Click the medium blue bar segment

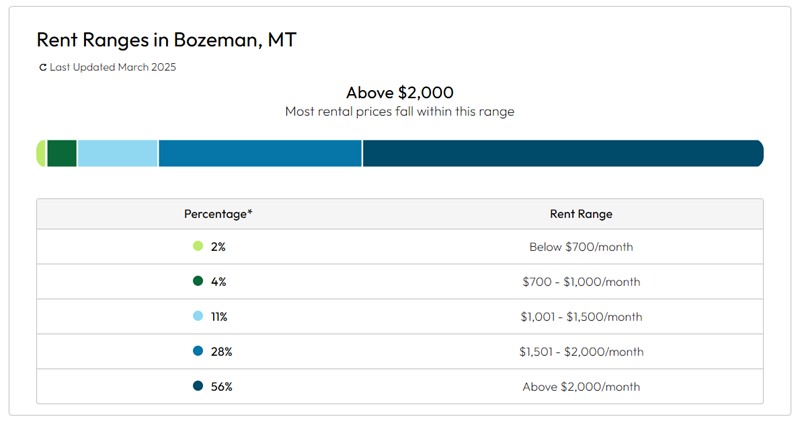[260, 153]
